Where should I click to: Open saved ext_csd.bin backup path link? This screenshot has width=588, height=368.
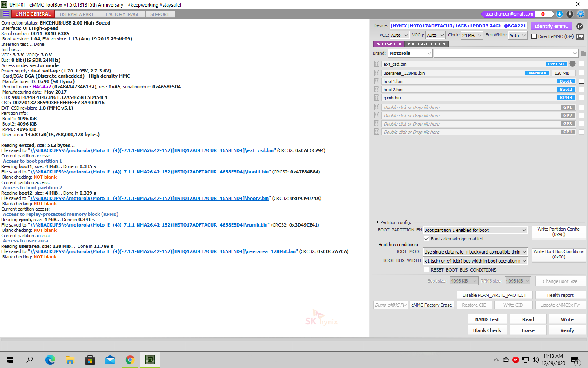point(152,150)
